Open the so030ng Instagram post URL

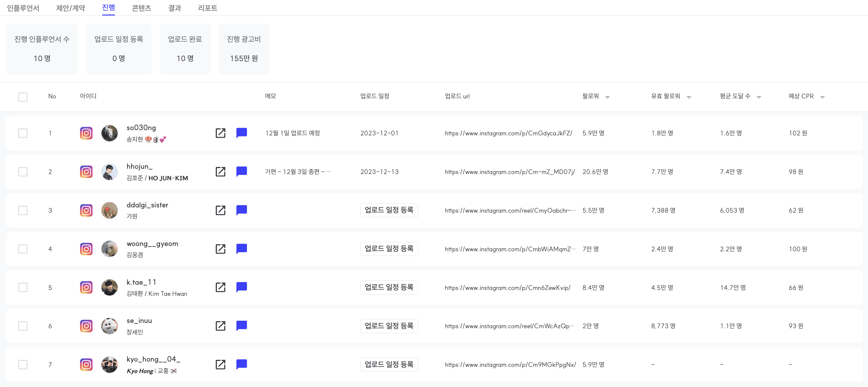(508, 133)
